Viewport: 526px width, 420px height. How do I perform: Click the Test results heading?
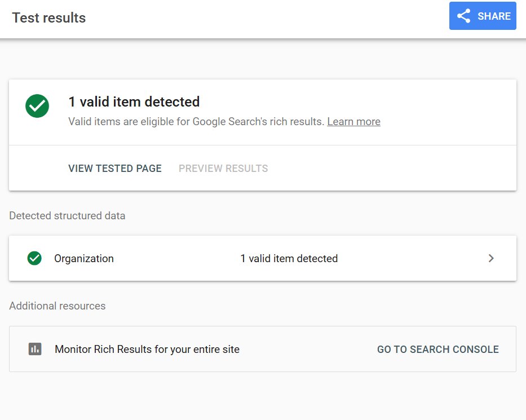pos(49,18)
